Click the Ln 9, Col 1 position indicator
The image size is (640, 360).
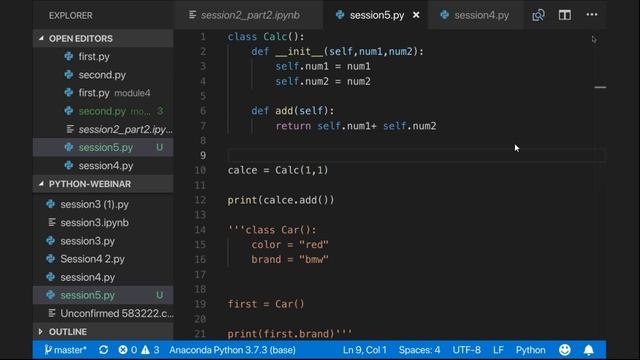(x=364, y=350)
